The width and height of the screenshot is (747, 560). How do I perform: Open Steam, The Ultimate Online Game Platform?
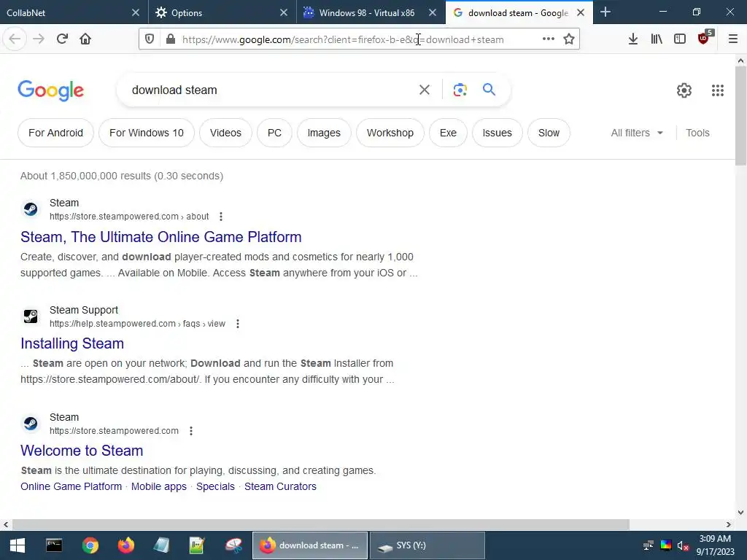pyautogui.click(x=161, y=237)
